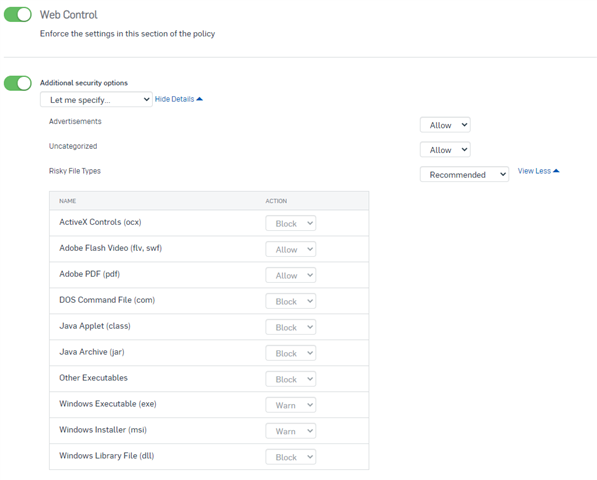This screenshot has width=597, height=480.
Task: Open Risky File Types Recommended dropdown
Action: coord(464,174)
